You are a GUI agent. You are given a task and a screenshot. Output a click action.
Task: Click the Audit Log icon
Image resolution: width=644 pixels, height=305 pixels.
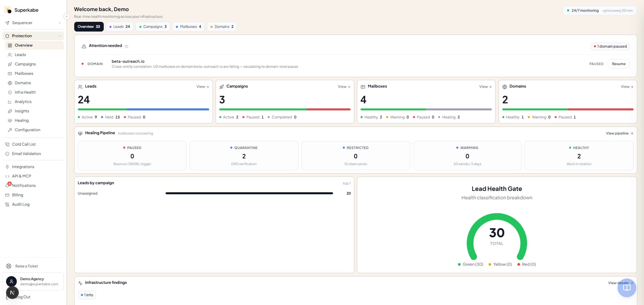[x=7, y=204]
